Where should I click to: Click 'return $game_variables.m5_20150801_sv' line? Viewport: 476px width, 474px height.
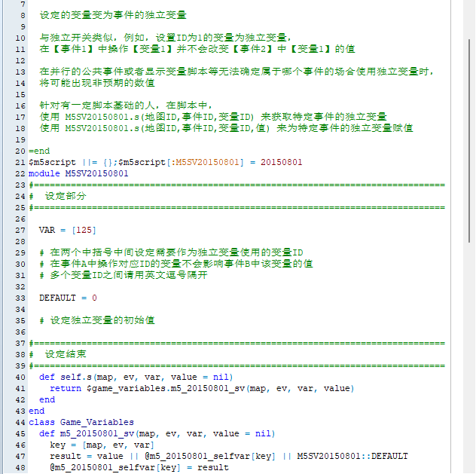(202, 388)
